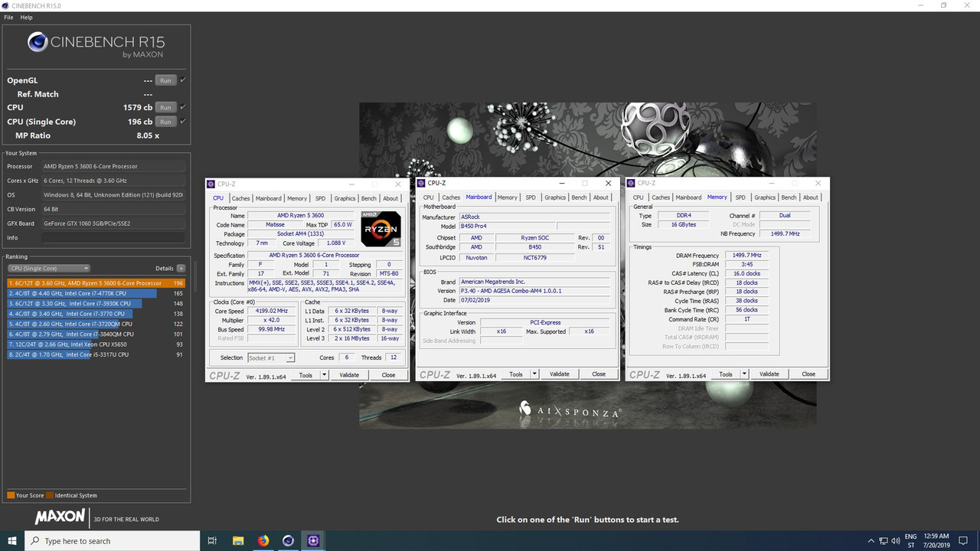The image size is (980, 551).
Task: Click the MAXON logo at the bottom
Action: pos(60,517)
